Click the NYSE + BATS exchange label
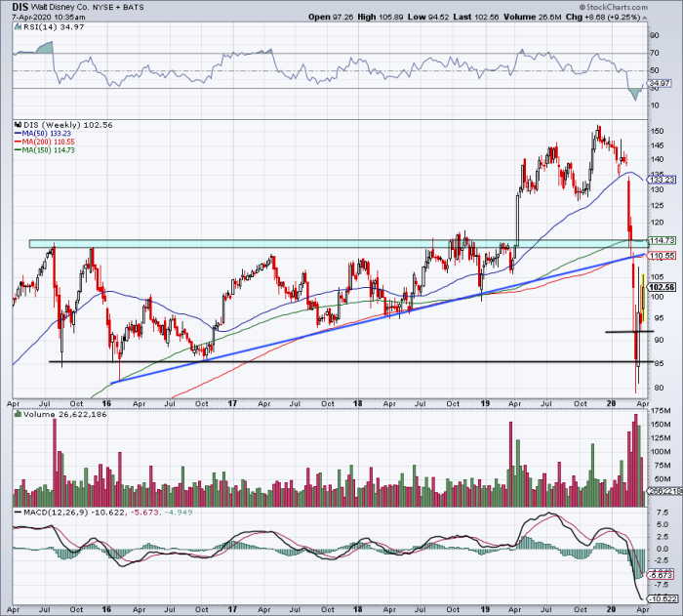The height and width of the screenshot is (616, 683). coord(118,8)
